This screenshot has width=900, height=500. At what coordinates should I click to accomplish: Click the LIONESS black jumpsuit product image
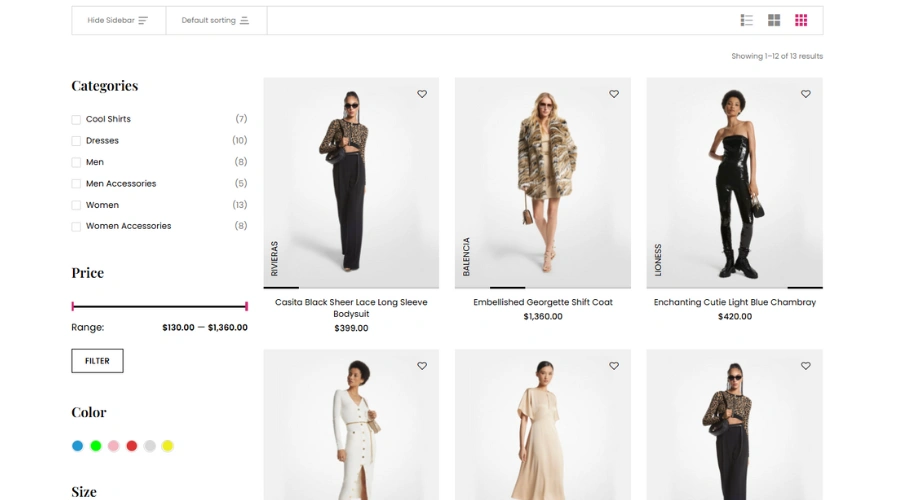coord(735,183)
